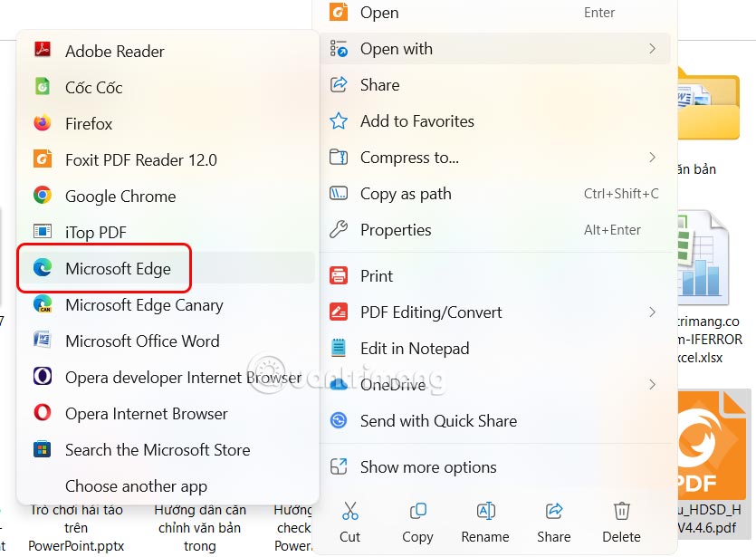
Task: Select Copy as path entry
Action: (495, 194)
